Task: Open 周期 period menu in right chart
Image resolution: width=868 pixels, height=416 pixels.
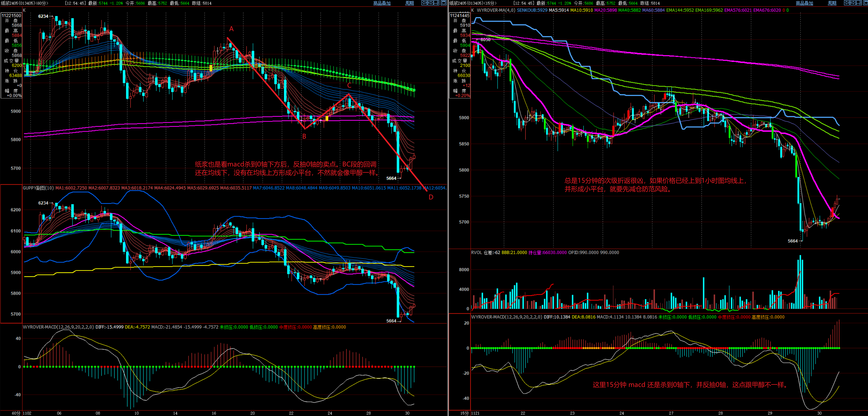Action: [x=832, y=3]
